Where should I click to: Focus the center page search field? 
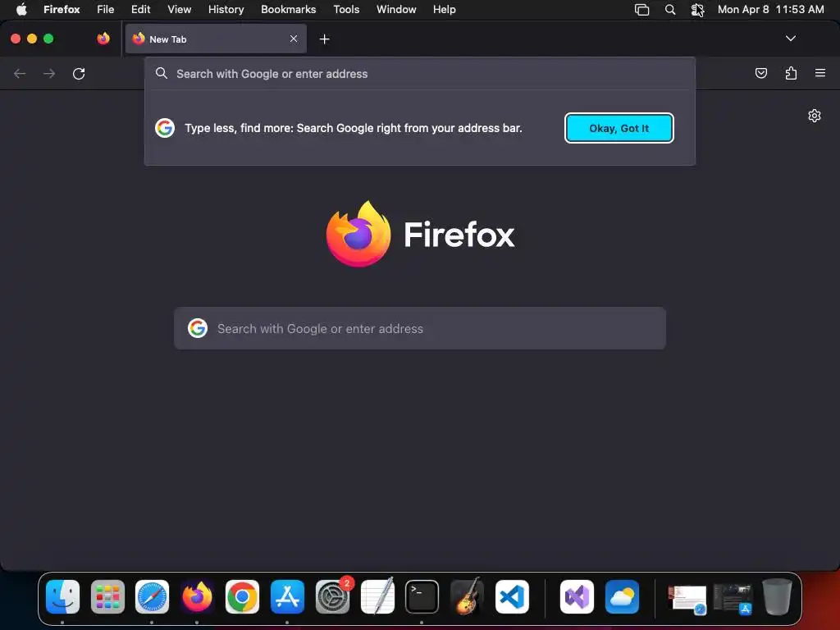420,328
